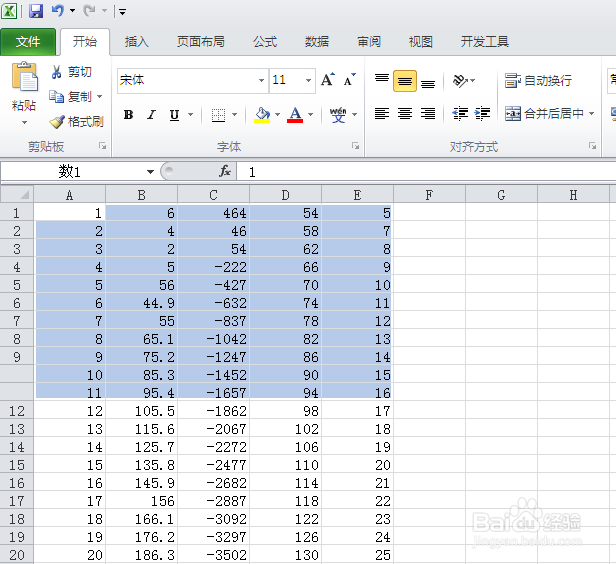Click cell containing -3502
This screenshot has height=564, width=616.
(213, 555)
